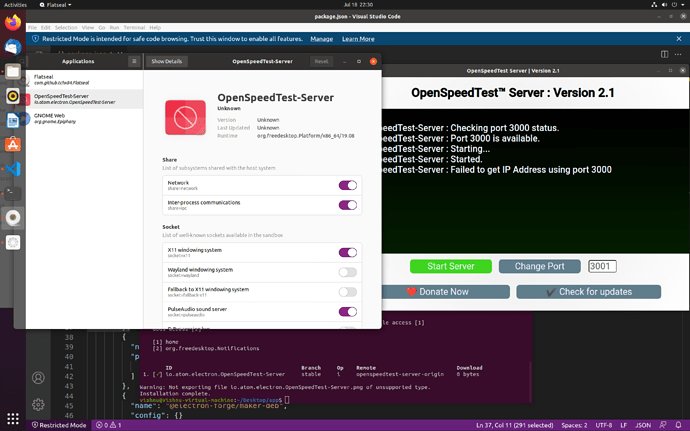The image size is (690, 431).
Task: Select Flatseal in the applications list
Action: pyautogui.click(x=84, y=80)
